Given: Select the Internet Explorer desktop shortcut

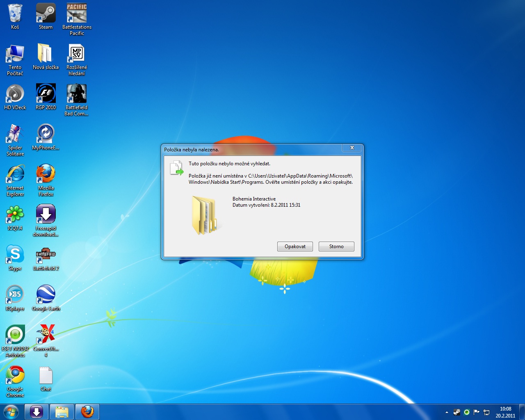Looking at the screenshot, I should coord(15,180).
